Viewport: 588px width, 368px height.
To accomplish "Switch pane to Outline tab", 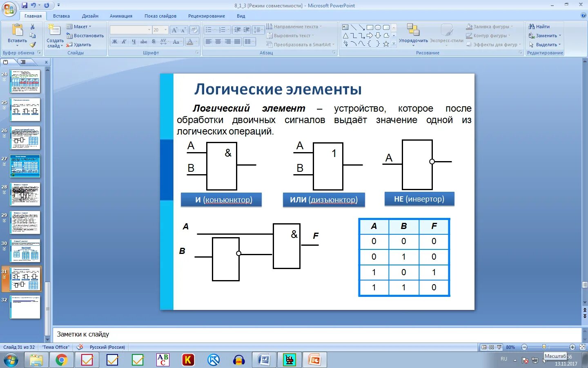I will 23,62.
